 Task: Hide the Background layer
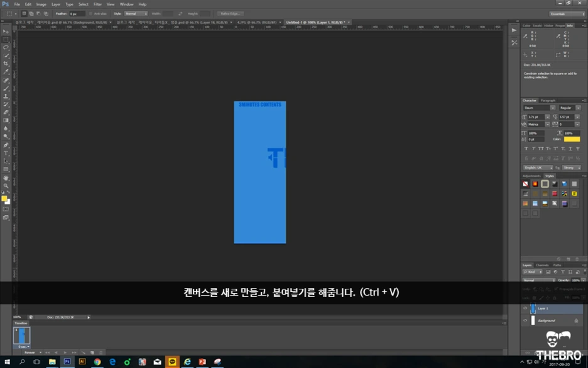tap(525, 320)
